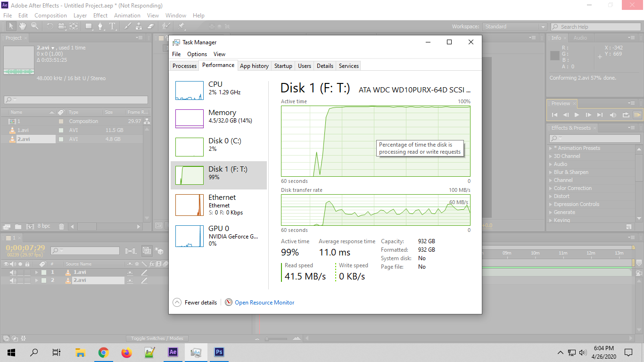Select the Brush tool in After Effects
Image resolution: width=644 pixels, height=362 pixels.
coord(127,26)
